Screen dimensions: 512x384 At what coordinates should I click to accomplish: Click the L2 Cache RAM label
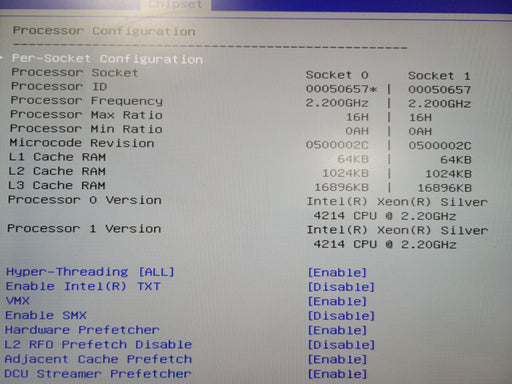(x=57, y=171)
